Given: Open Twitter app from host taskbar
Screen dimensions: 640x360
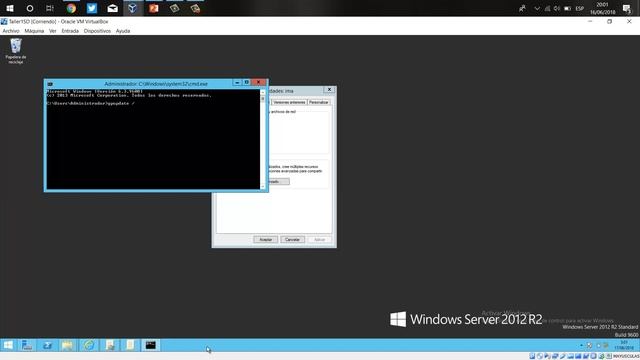Looking at the screenshot, I should pyautogui.click(x=92, y=8).
